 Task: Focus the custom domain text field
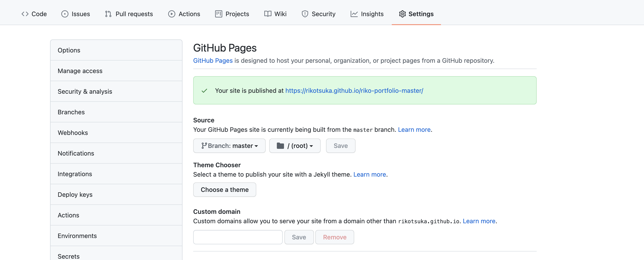238,237
